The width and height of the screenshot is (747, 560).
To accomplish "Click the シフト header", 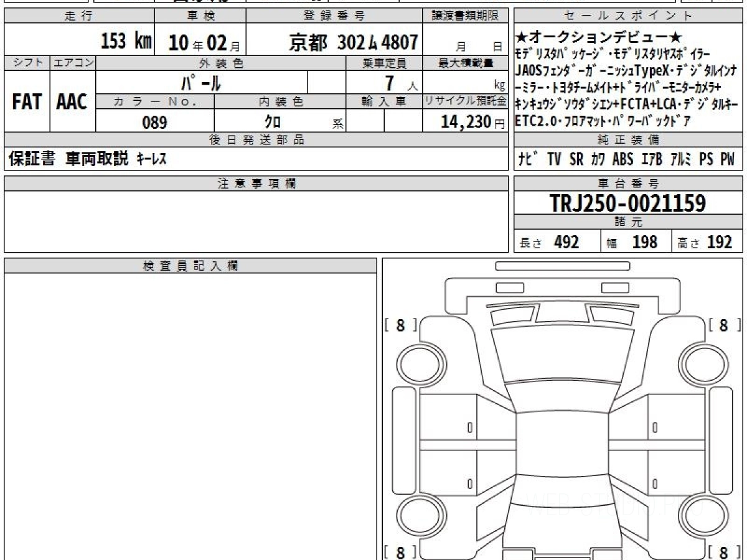I will pos(27,63).
